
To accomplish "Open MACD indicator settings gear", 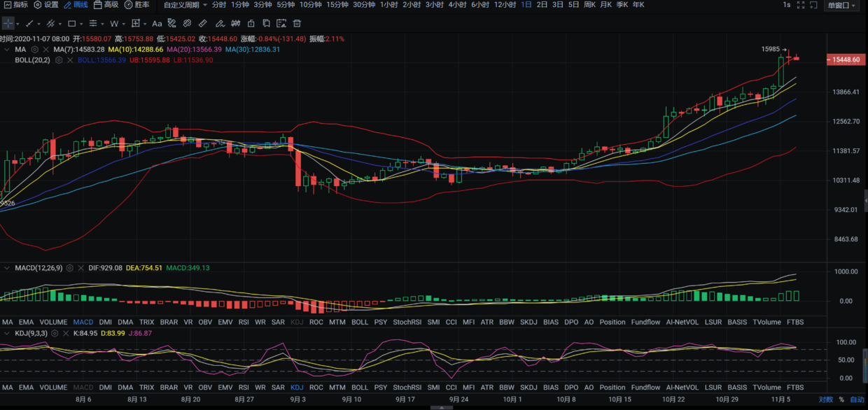I will tap(70, 268).
